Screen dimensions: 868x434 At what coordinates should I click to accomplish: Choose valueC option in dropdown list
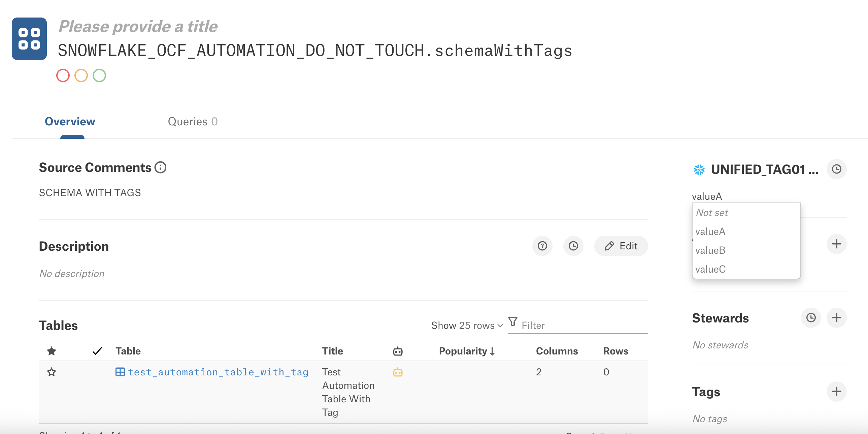point(746,269)
